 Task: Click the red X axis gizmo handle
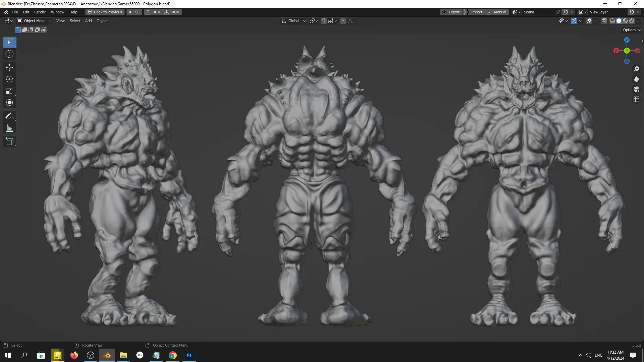616,51
